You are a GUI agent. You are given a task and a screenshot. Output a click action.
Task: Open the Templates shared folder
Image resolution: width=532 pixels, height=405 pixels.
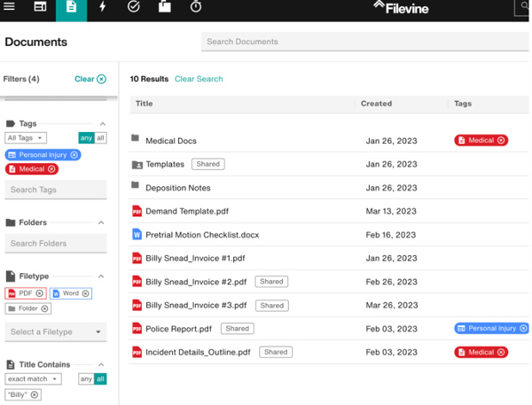165,164
